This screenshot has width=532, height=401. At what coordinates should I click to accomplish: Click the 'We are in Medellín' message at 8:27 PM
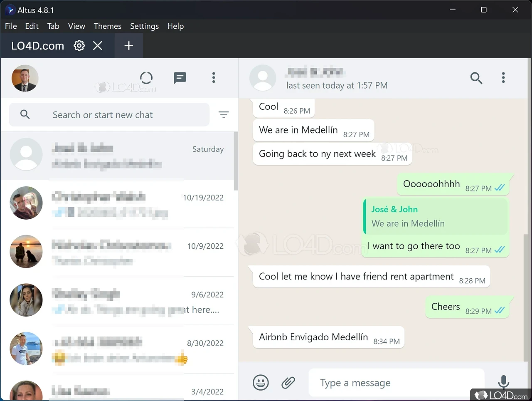pyautogui.click(x=313, y=131)
